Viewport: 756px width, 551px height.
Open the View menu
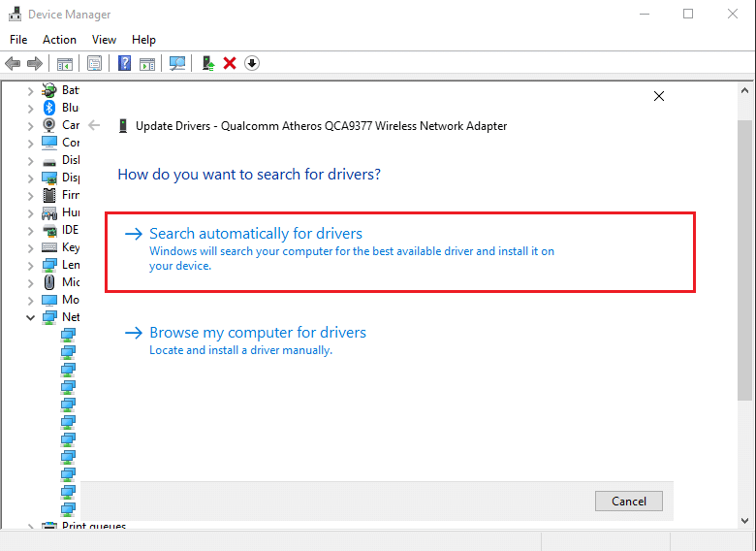coord(104,40)
